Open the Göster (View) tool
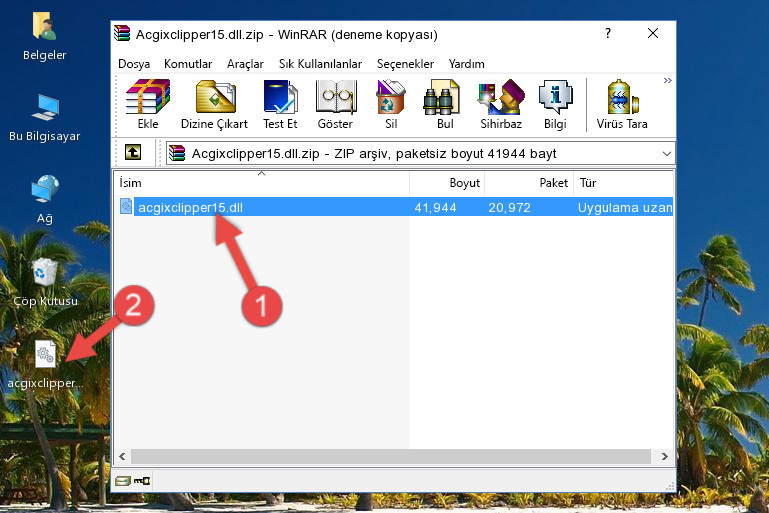Image resolution: width=769 pixels, height=513 pixels. point(335,104)
